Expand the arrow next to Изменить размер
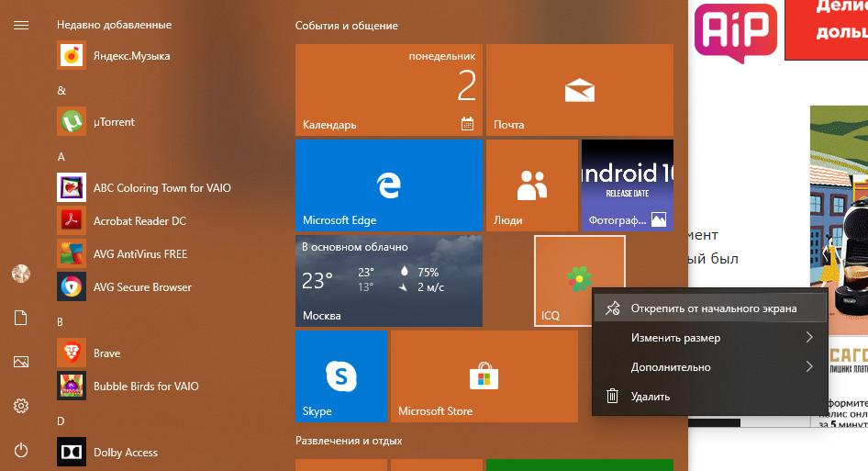The width and height of the screenshot is (868, 471). point(809,338)
